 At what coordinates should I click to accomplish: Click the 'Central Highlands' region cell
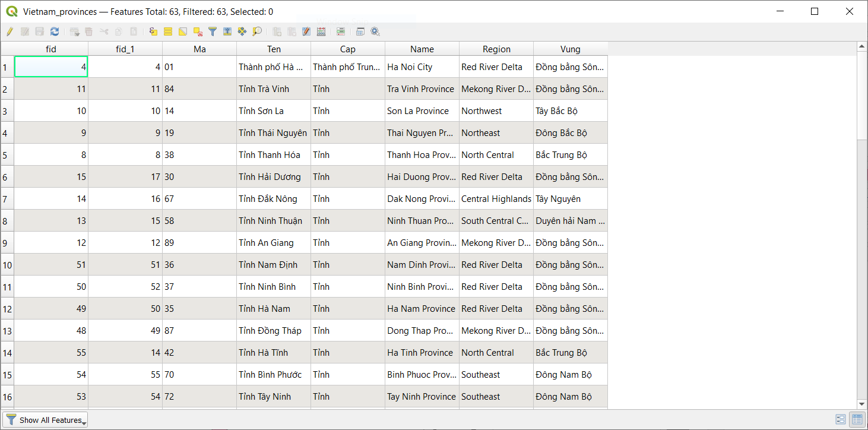coord(496,199)
